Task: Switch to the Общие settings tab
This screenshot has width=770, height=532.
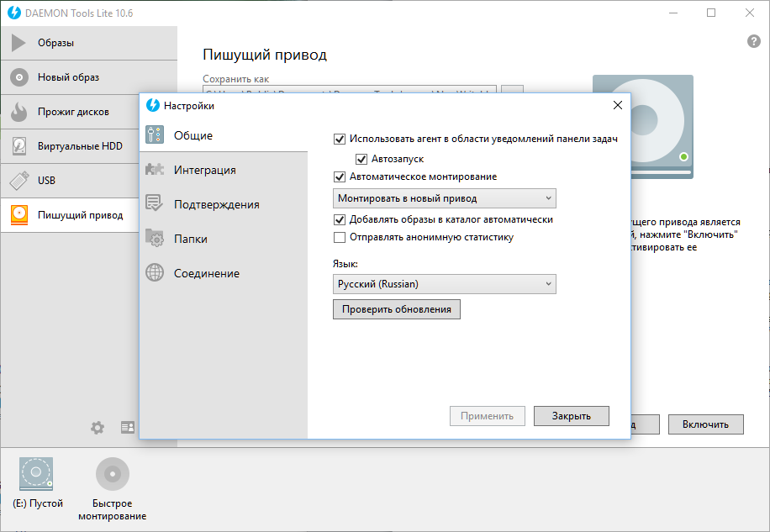Action: click(x=224, y=135)
